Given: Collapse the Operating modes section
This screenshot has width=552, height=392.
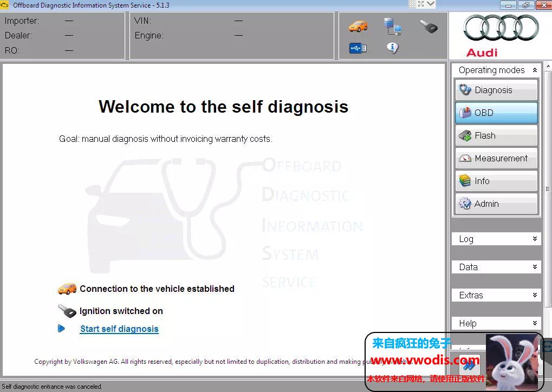Looking at the screenshot, I should [535, 70].
